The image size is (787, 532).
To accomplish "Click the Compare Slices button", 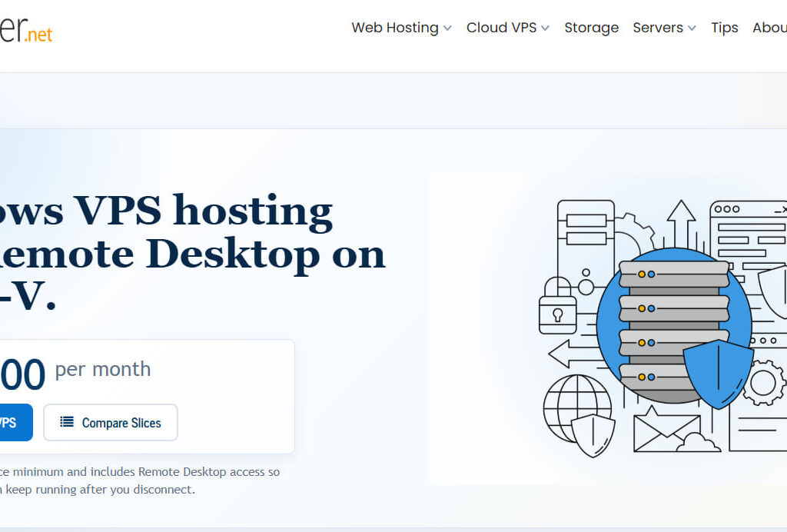I will click(x=111, y=423).
